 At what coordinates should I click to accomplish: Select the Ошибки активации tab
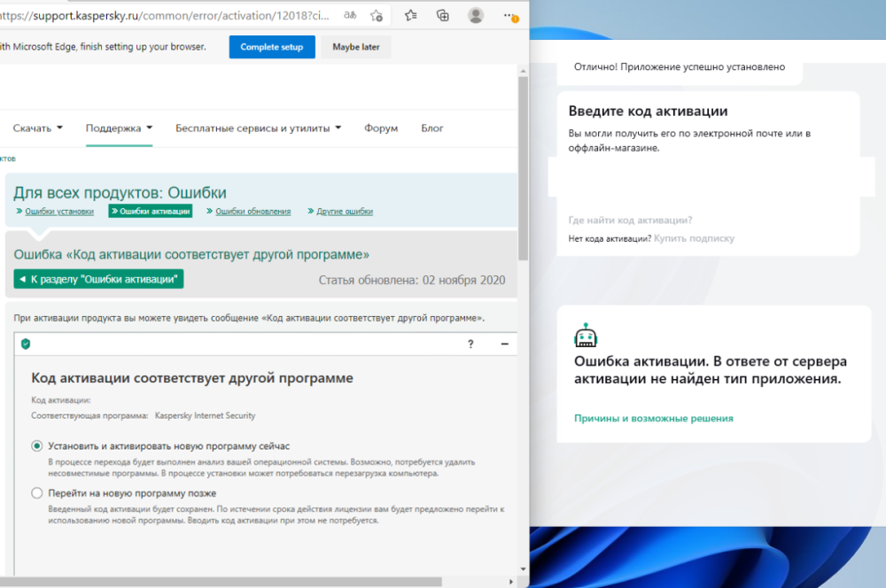[151, 212]
